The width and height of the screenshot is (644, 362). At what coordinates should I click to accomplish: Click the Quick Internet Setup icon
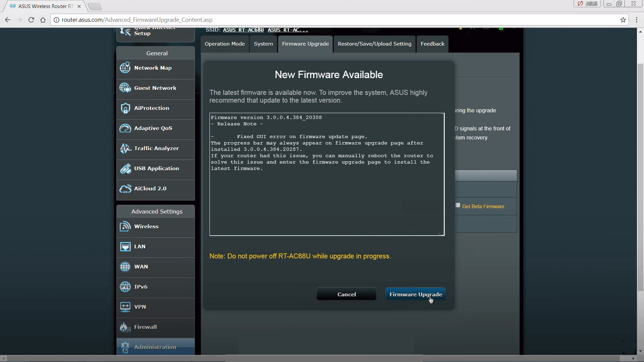click(125, 32)
